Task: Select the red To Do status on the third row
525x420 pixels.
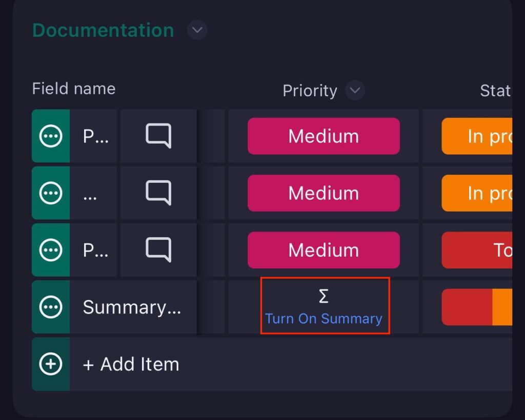Action: (x=482, y=250)
